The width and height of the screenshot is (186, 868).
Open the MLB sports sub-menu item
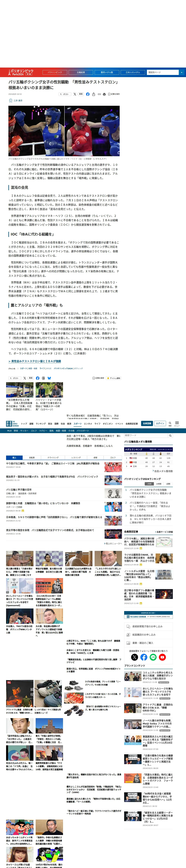click(x=9, y=431)
